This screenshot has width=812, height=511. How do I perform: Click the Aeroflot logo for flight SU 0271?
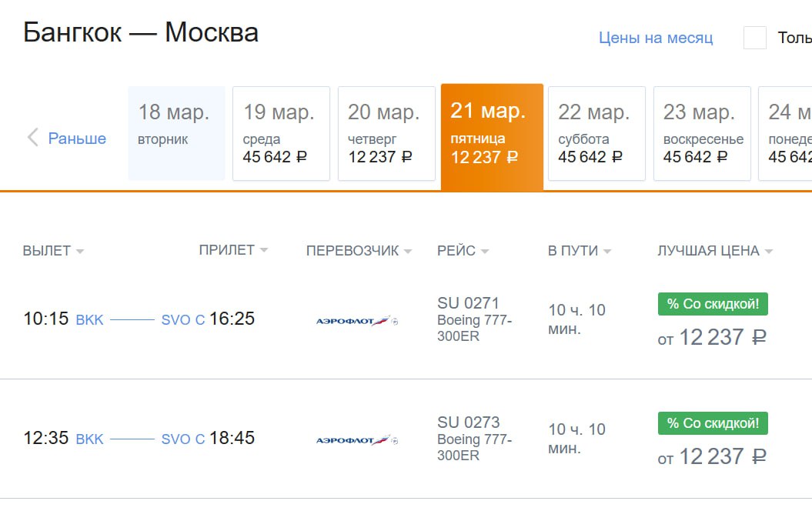(x=357, y=321)
